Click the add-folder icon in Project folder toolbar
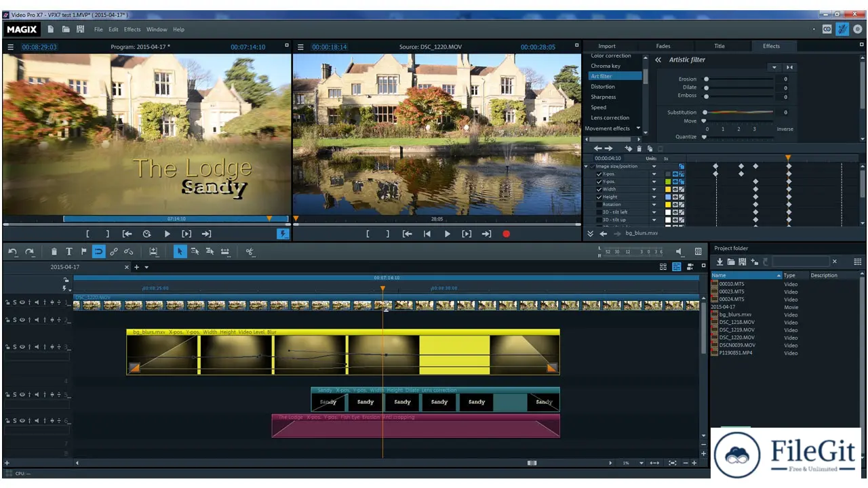The height and width of the screenshot is (488, 868). [x=755, y=262]
